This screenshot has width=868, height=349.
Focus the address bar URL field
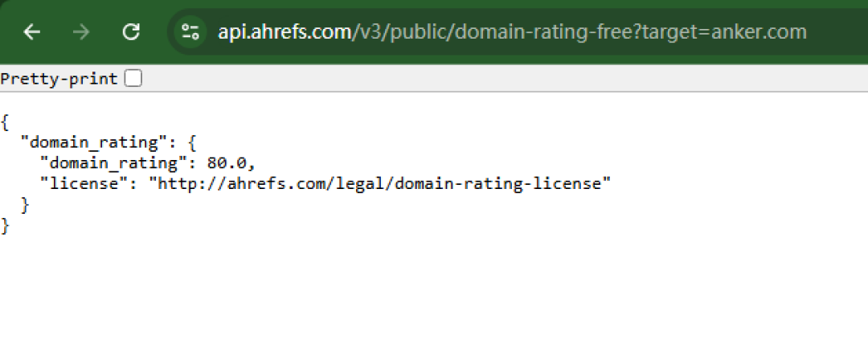[518, 32]
